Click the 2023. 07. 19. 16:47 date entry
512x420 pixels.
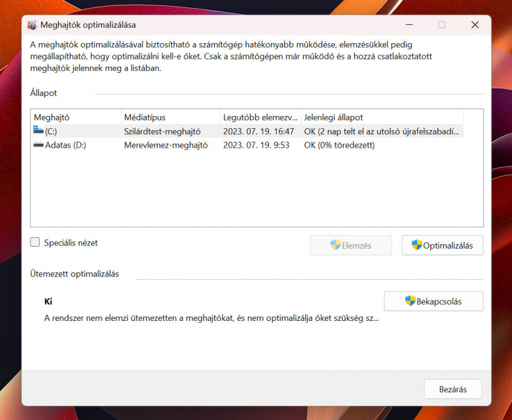point(258,131)
